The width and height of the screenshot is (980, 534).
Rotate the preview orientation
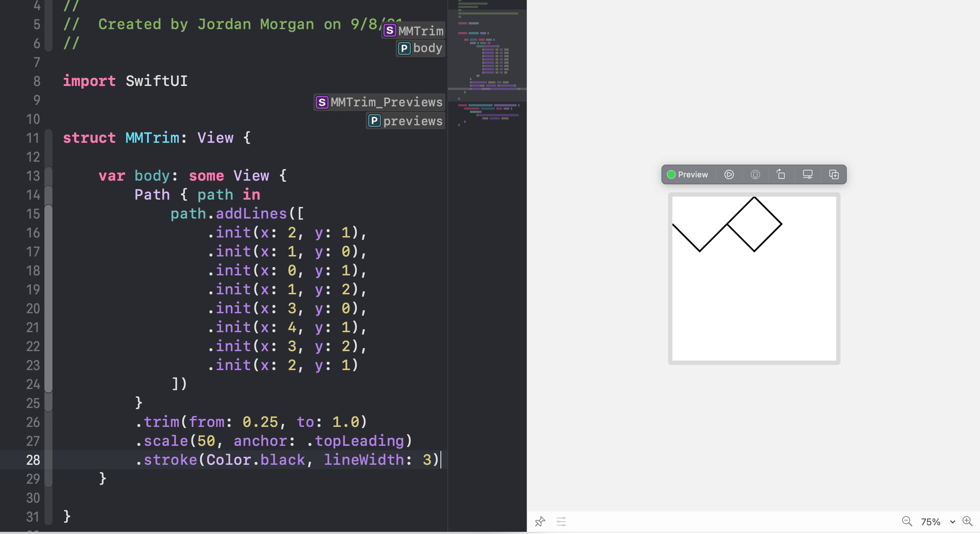coord(781,174)
